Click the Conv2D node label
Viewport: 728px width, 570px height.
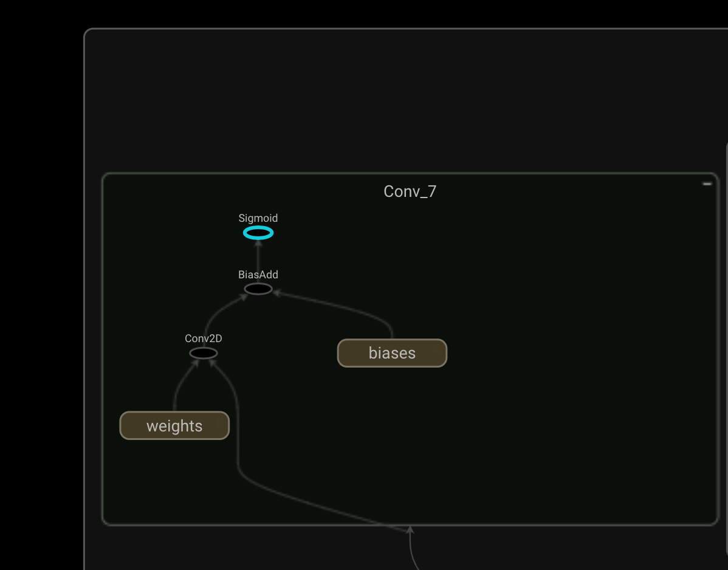tap(204, 338)
